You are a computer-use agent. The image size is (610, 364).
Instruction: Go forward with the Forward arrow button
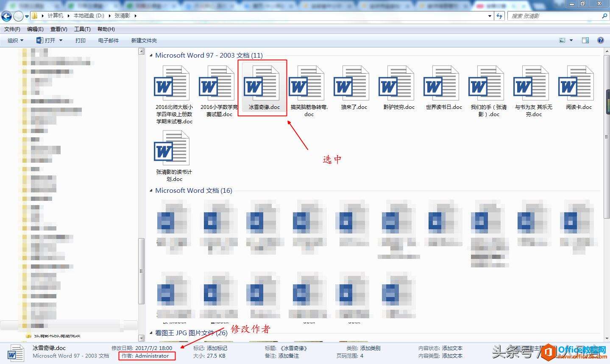tap(18, 16)
